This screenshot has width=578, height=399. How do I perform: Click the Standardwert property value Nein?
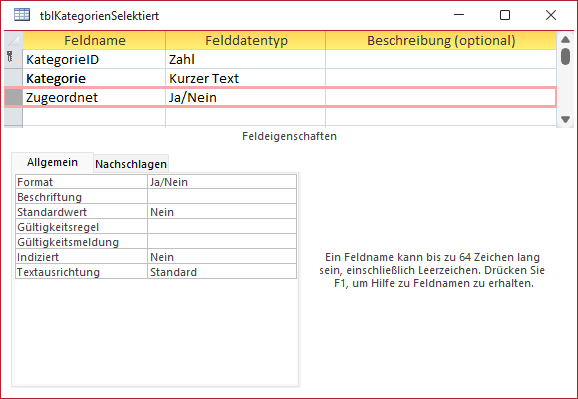click(x=222, y=212)
